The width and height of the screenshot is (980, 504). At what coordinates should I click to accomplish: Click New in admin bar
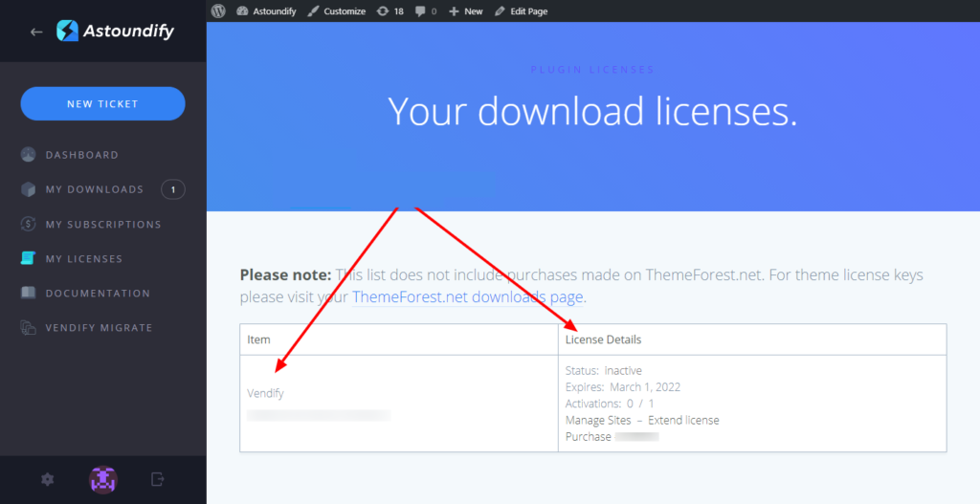pyautogui.click(x=473, y=11)
